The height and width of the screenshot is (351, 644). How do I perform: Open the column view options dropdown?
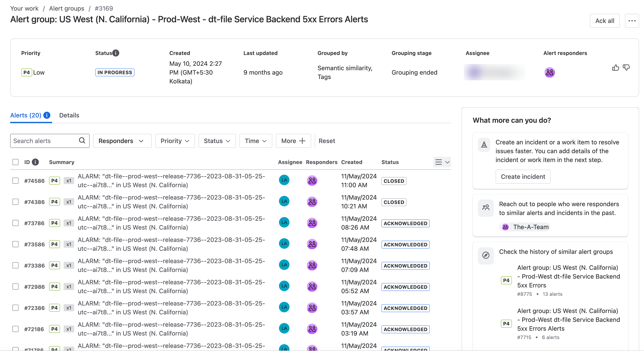tap(442, 162)
